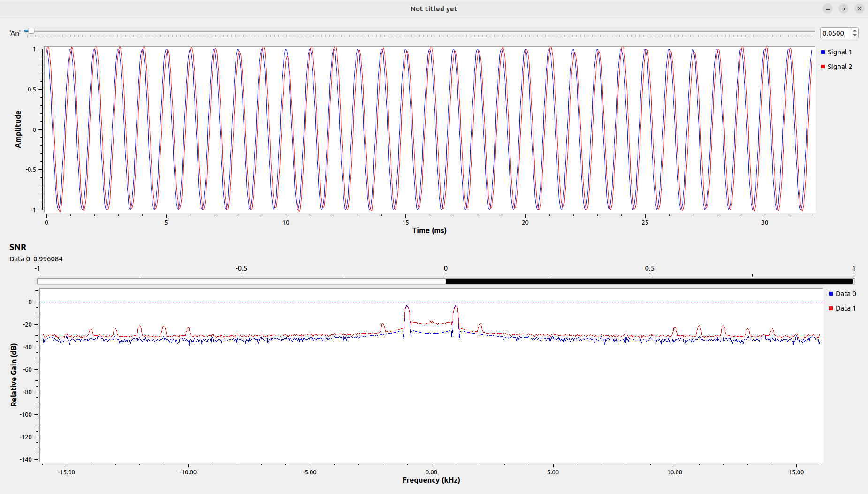Screen dimensions: 868x494
Task: Click the red Data 1 color swatch
Action: point(831,308)
